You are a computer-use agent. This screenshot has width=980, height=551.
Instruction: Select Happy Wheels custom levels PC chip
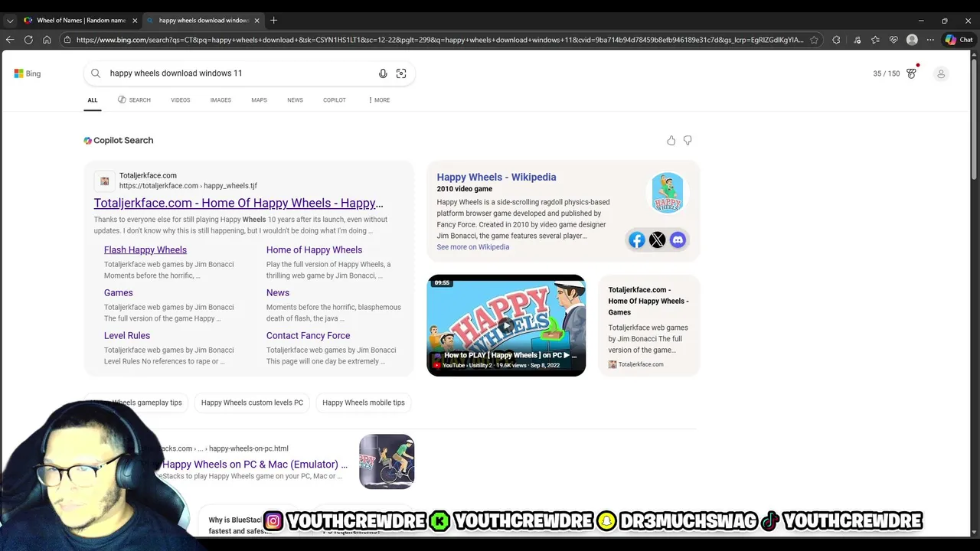pos(252,403)
